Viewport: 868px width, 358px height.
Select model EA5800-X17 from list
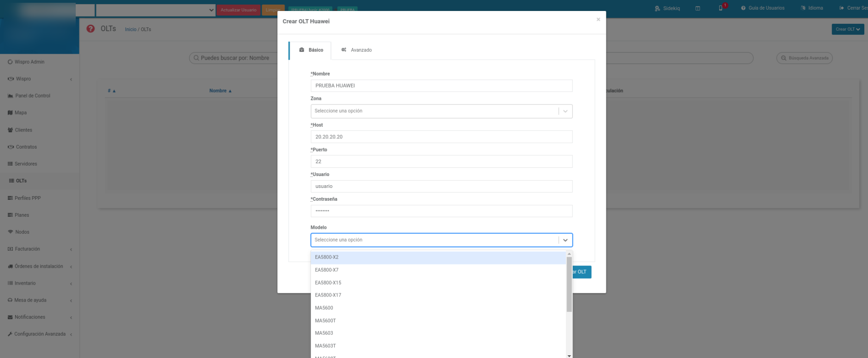click(438, 295)
